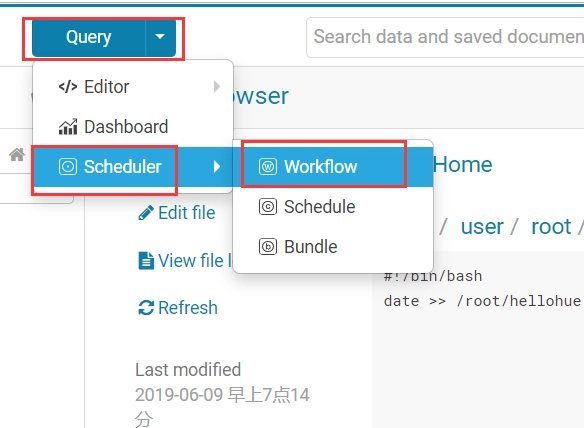Focus the search data and documents field

[445, 37]
